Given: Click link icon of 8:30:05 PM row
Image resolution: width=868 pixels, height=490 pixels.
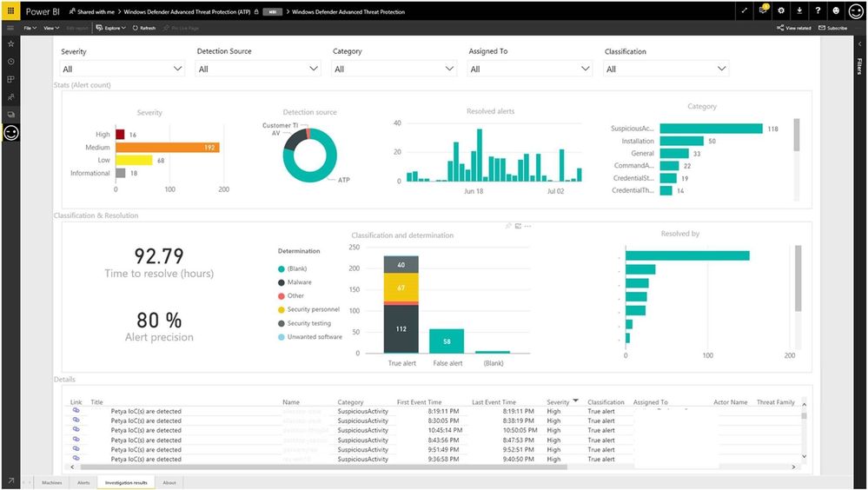Looking at the screenshot, I should pyautogui.click(x=76, y=420).
